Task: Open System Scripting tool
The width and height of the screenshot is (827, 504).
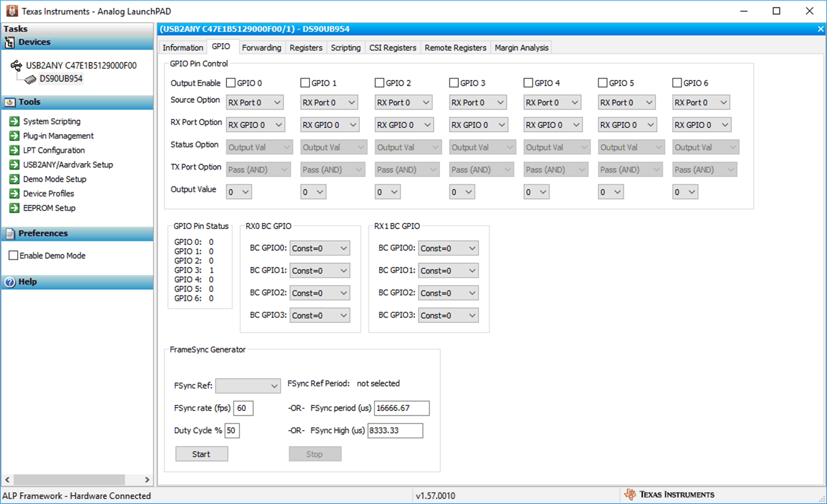Action: point(52,121)
